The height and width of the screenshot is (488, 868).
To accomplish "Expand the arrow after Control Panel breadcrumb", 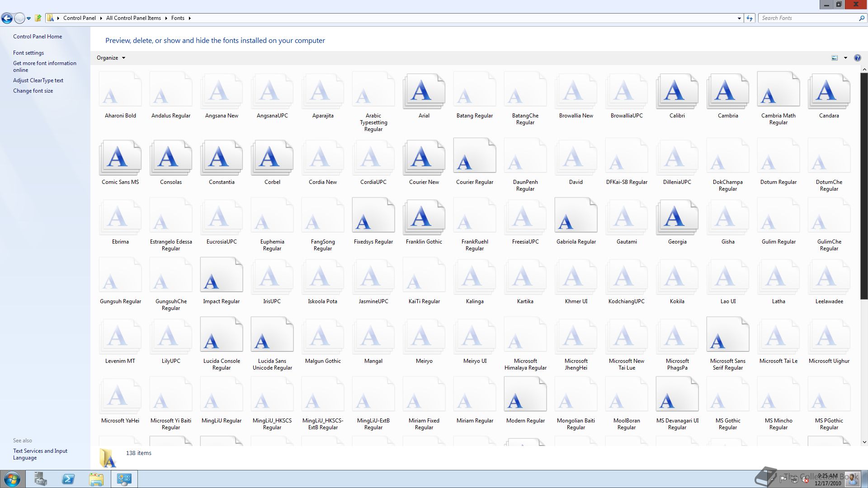I will [x=101, y=18].
